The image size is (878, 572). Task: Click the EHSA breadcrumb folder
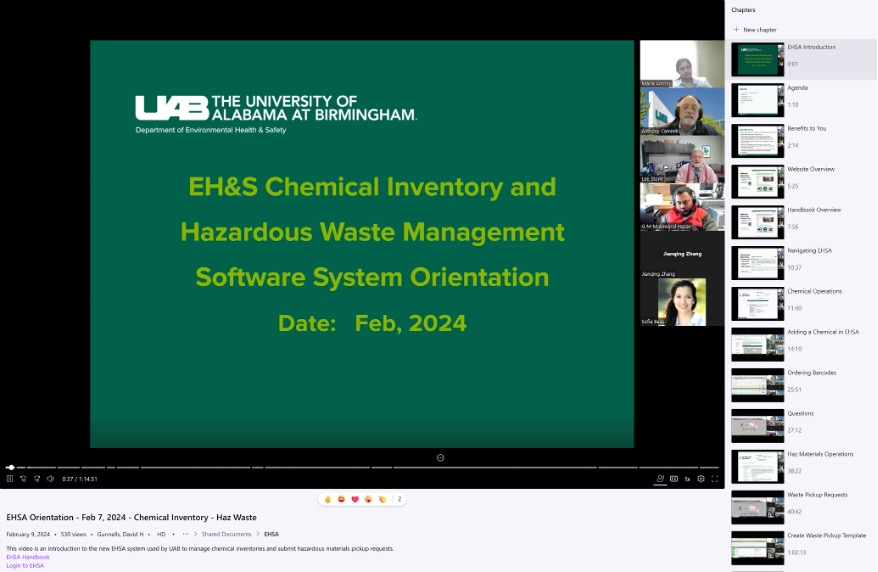272,534
